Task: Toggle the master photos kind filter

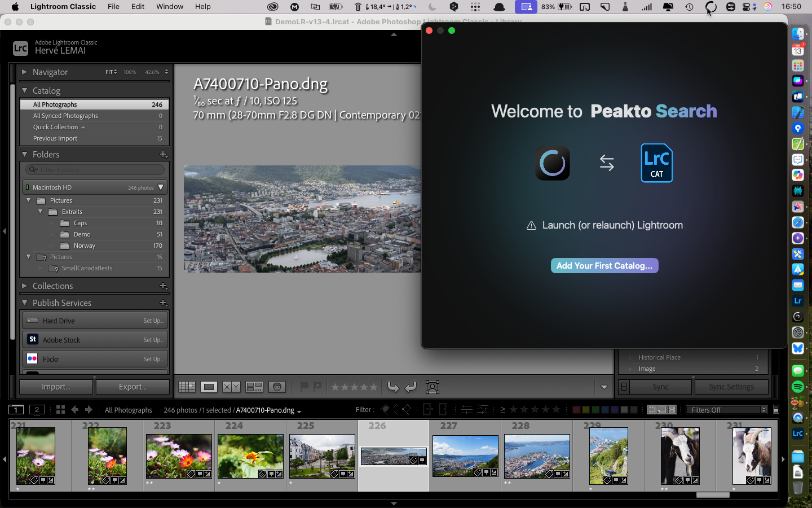Action: pos(652,410)
